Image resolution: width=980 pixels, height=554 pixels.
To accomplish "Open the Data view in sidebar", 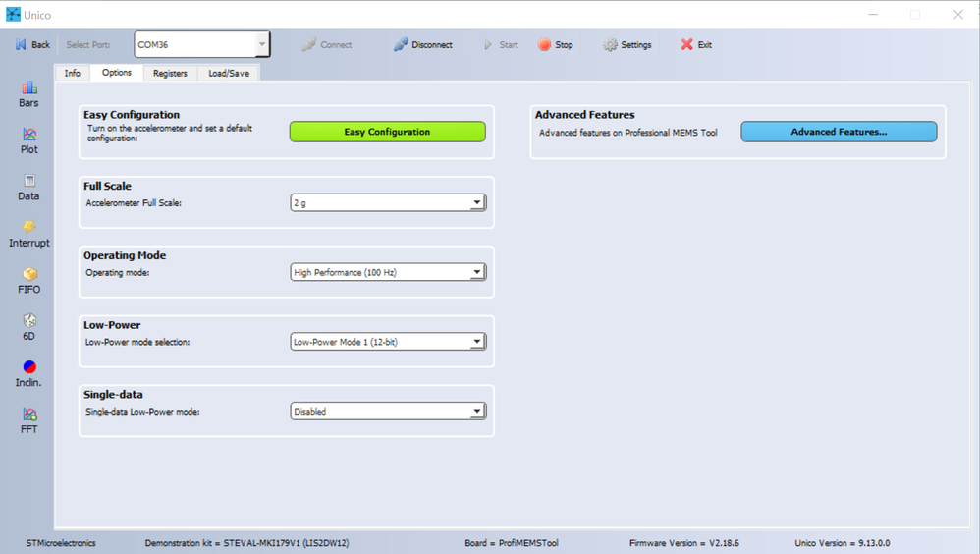I will [28, 188].
